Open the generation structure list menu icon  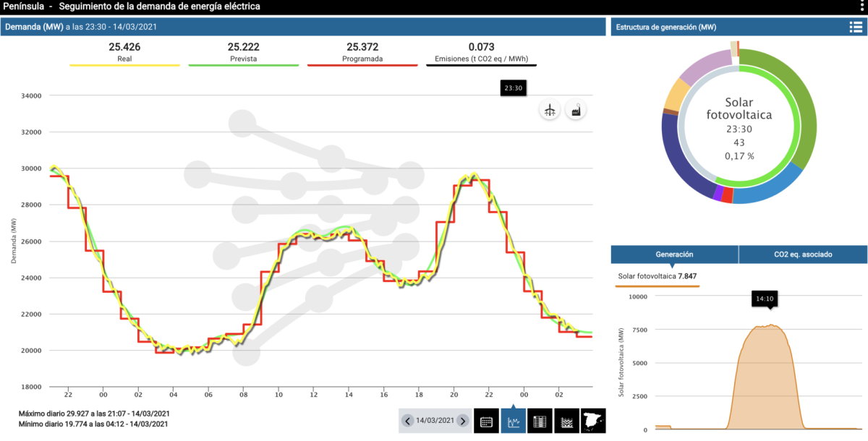pos(855,27)
